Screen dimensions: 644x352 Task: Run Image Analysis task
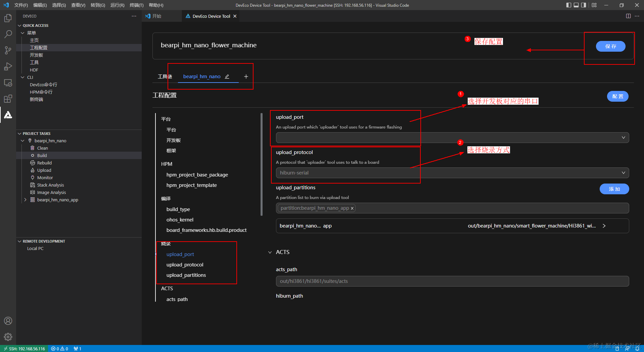point(51,192)
